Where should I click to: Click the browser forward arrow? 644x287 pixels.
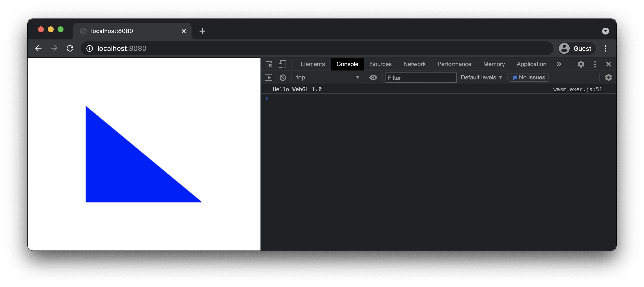coord(54,48)
